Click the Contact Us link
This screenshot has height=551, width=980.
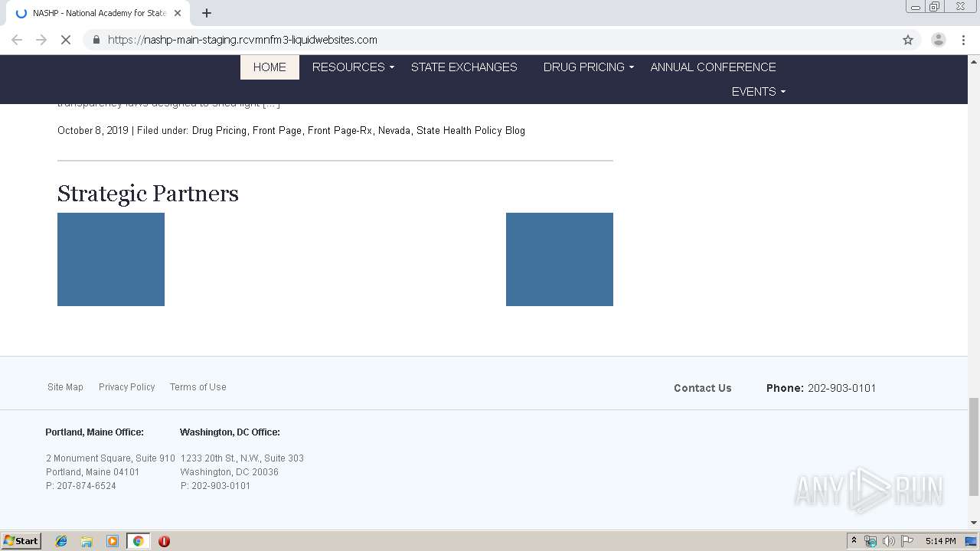point(703,388)
